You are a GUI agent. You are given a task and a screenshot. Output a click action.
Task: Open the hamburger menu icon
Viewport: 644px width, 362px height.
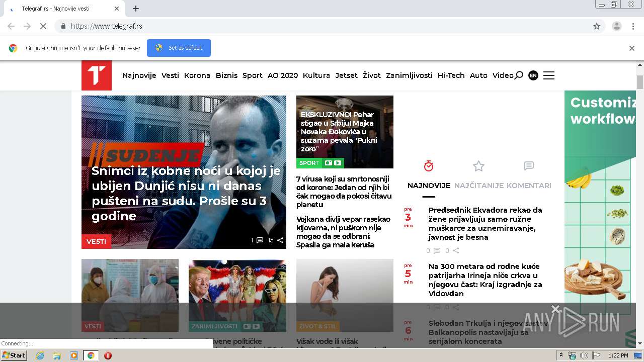[x=549, y=75]
